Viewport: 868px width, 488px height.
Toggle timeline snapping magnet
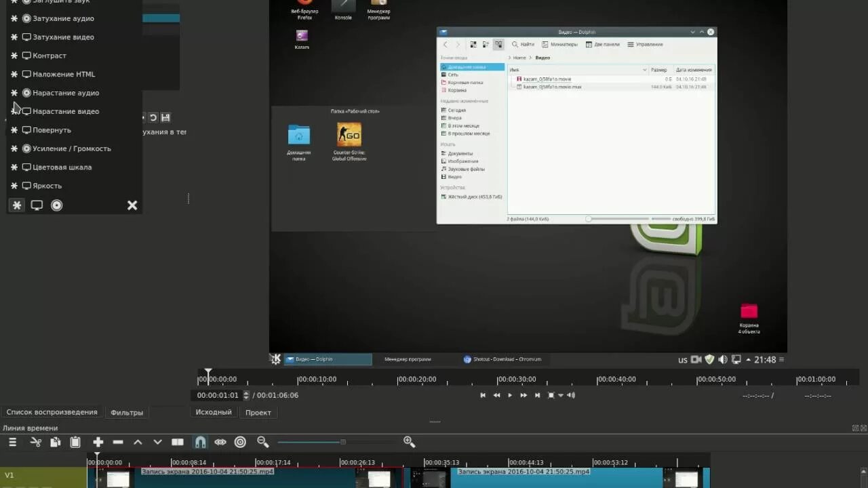coord(200,442)
